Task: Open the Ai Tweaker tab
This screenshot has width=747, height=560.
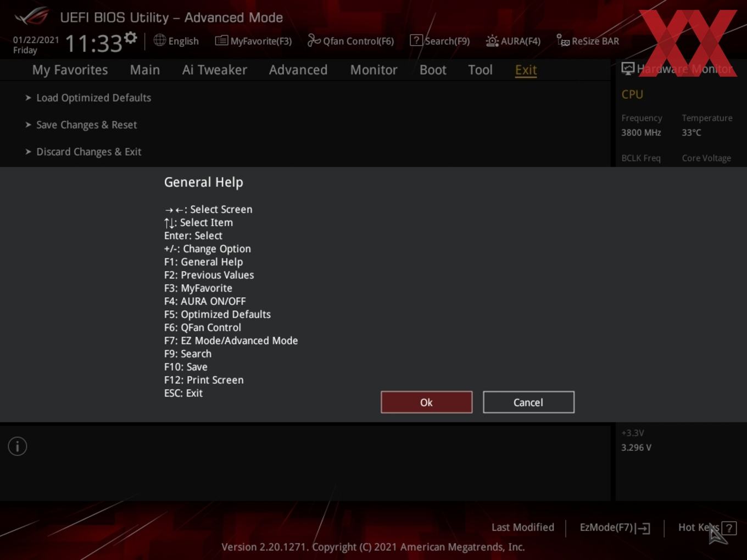Action: coord(214,70)
